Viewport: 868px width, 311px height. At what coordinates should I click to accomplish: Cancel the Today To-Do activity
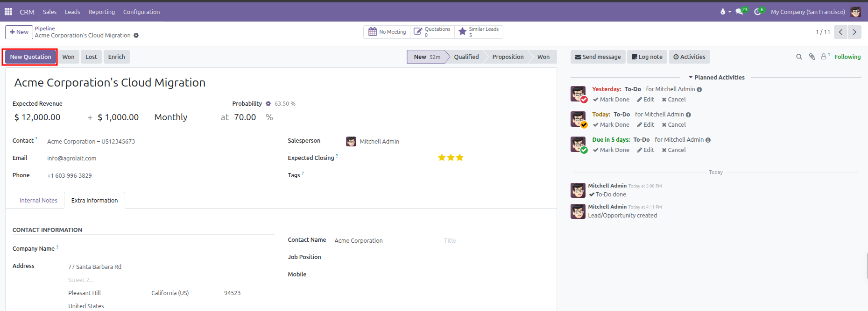click(x=674, y=125)
